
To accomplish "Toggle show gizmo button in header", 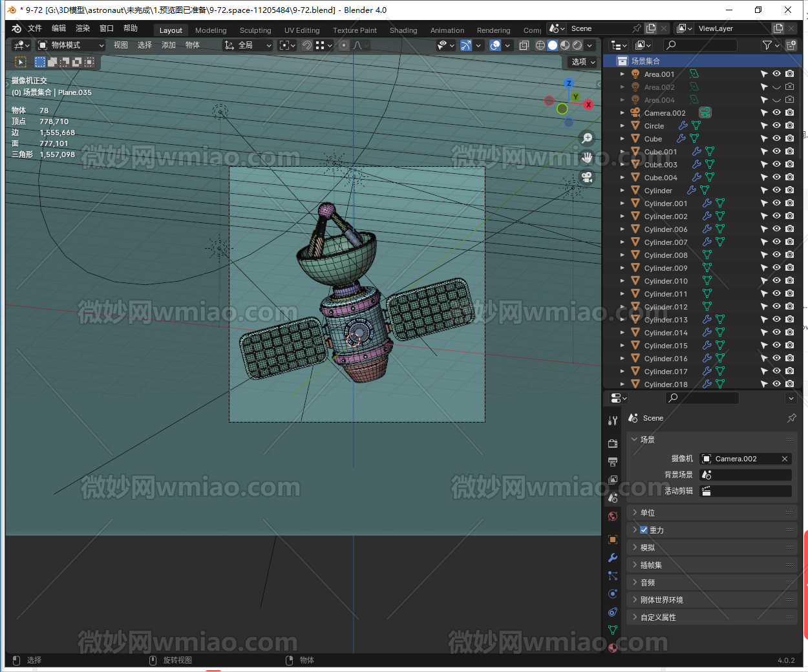I will [x=466, y=45].
